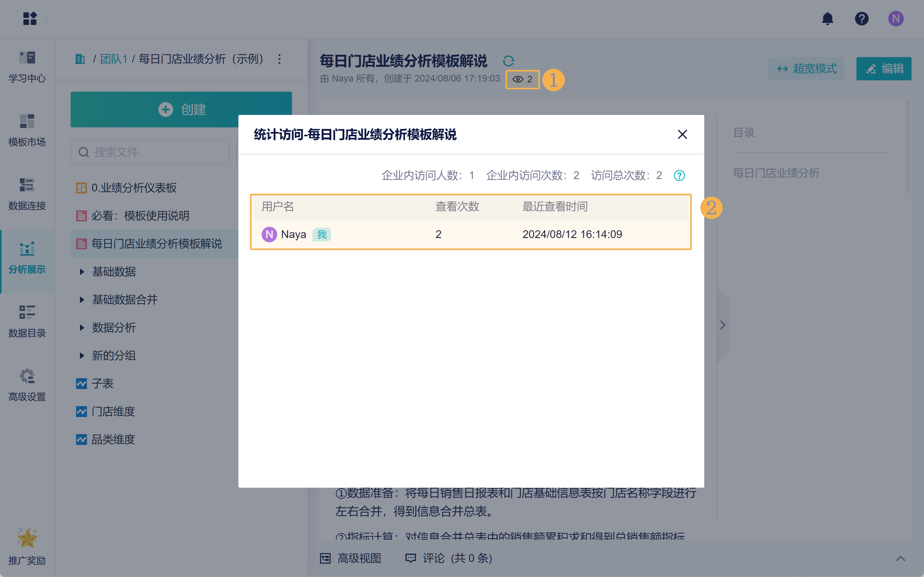Open 数据目录 sidebar item
The width and height of the screenshot is (924, 577).
click(x=27, y=322)
